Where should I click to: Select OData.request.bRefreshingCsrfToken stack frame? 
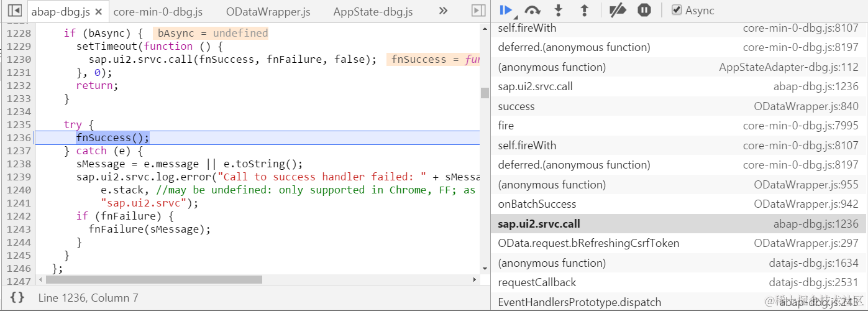[678, 243]
